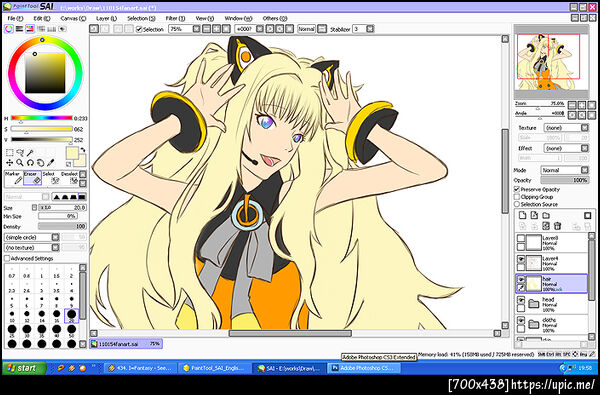Open the Layer menu

pyautogui.click(x=106, y=18)
